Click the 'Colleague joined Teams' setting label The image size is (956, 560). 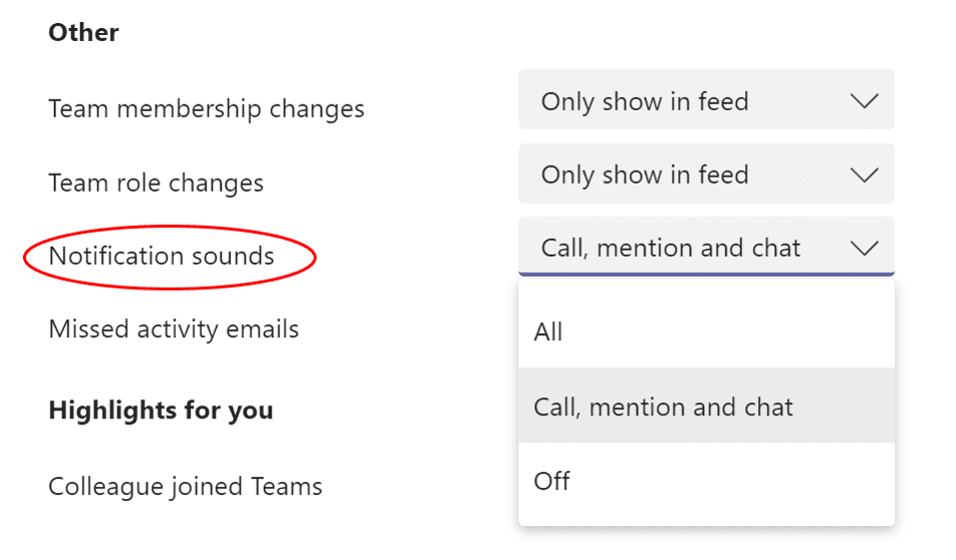point(186,487)
